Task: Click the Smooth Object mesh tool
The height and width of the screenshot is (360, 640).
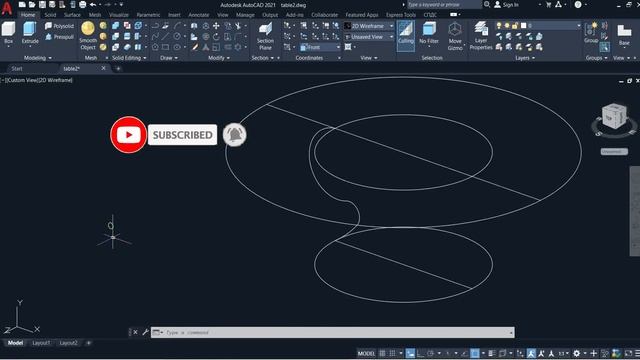Action: point(88,36)
